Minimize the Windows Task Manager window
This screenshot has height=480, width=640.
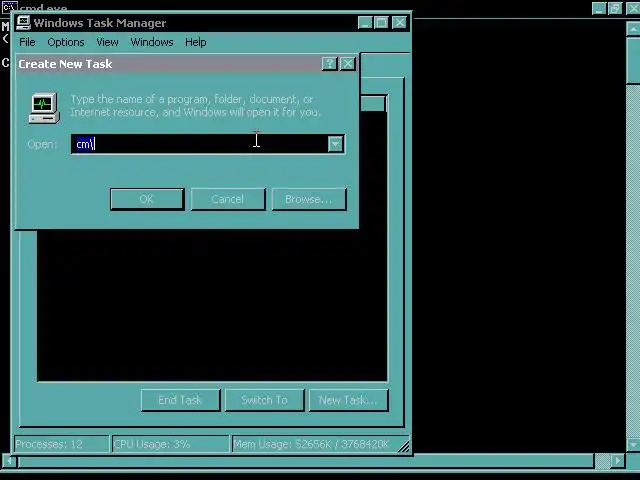tap(365, 22)
